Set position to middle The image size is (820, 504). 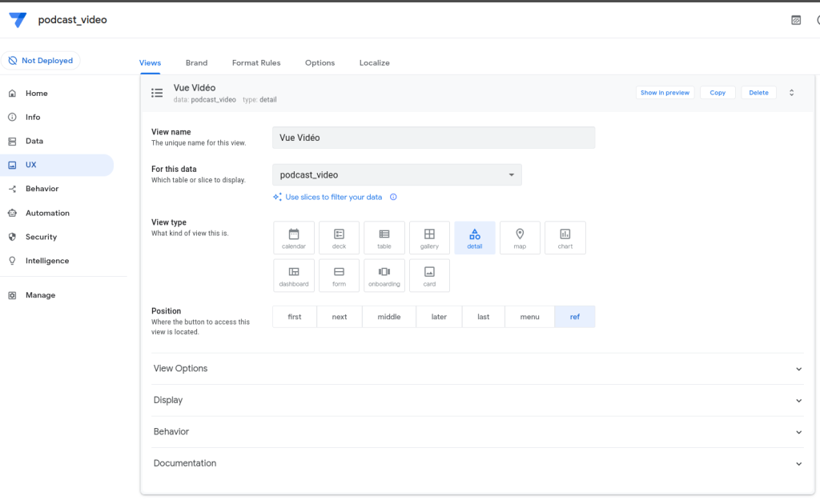coord(389,317)
